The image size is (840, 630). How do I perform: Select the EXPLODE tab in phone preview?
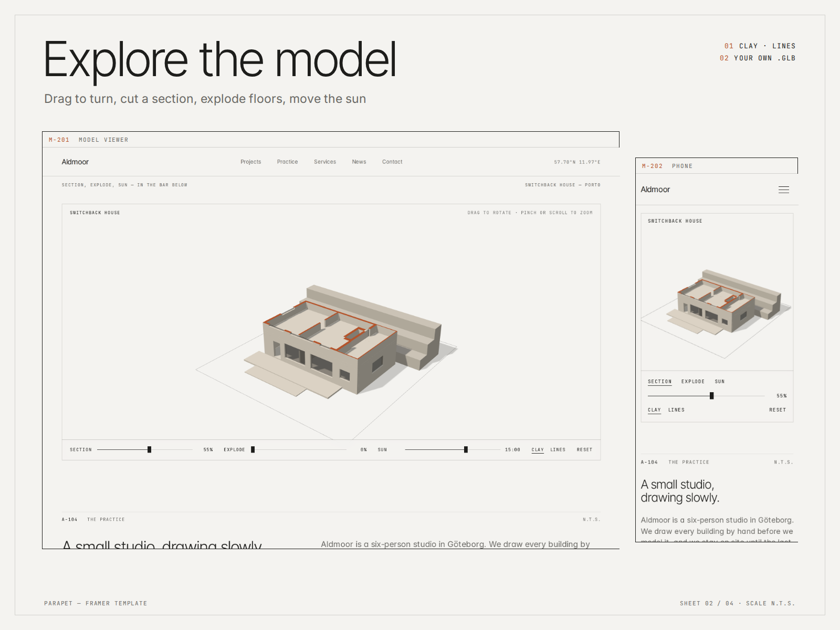click(693, 382)
